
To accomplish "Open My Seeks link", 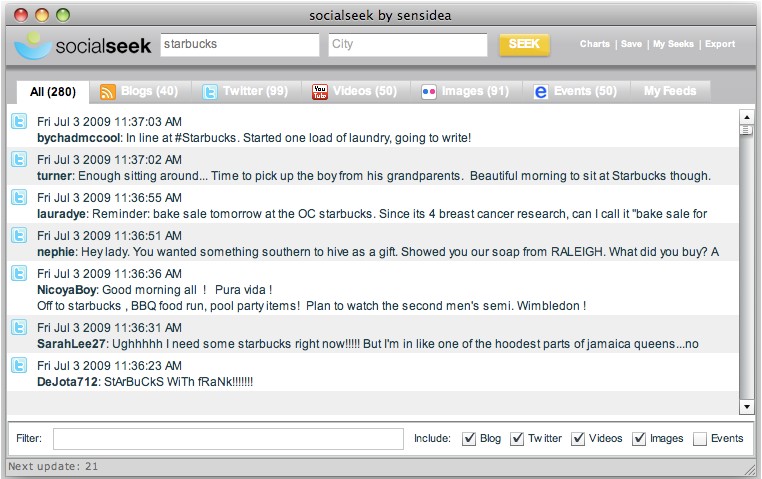I will coord(673,44).
